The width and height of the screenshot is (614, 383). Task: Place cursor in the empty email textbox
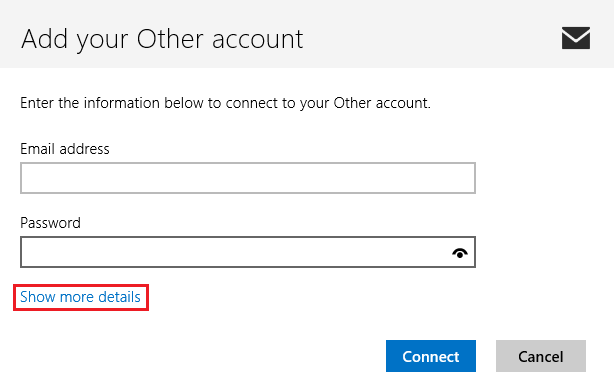pos(248,178)
